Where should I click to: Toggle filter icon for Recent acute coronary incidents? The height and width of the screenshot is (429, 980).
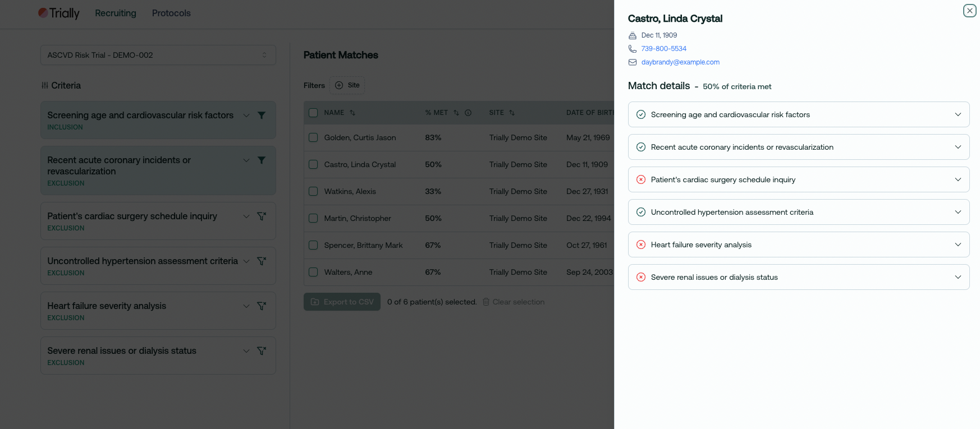point(262,160)
